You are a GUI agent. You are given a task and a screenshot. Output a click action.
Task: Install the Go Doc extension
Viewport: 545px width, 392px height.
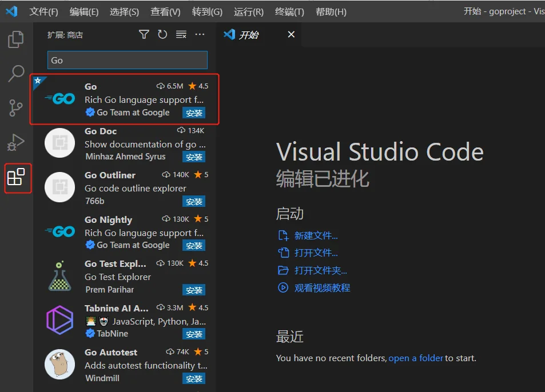(x=194, y=157)
